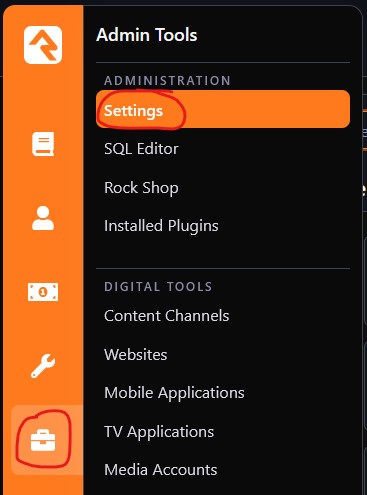
Task: Open TV Applications
Action: 159,432
